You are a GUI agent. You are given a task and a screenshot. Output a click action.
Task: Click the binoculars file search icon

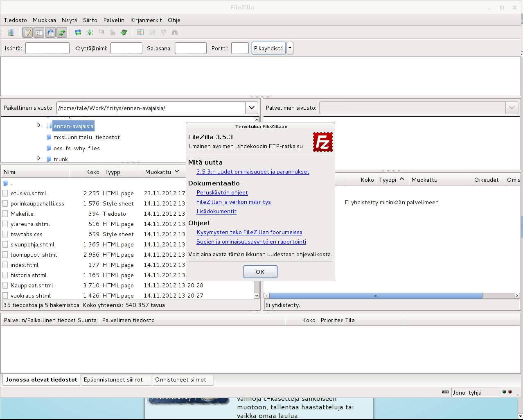pos(175,32)
